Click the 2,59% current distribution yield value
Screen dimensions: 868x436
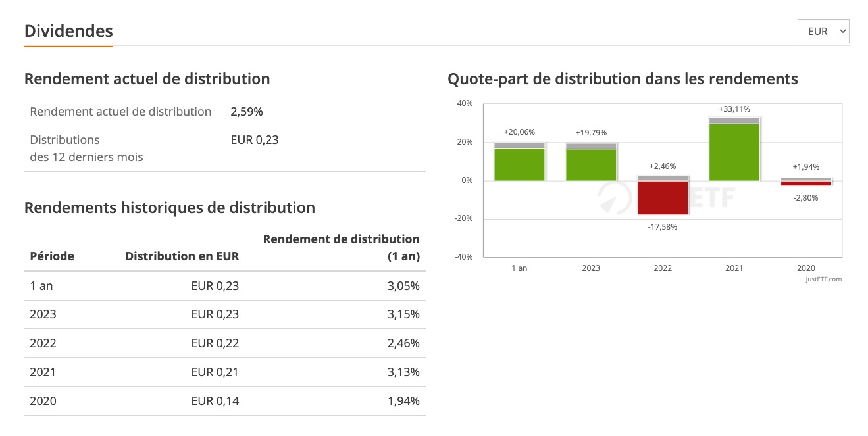tap(247, 112)
